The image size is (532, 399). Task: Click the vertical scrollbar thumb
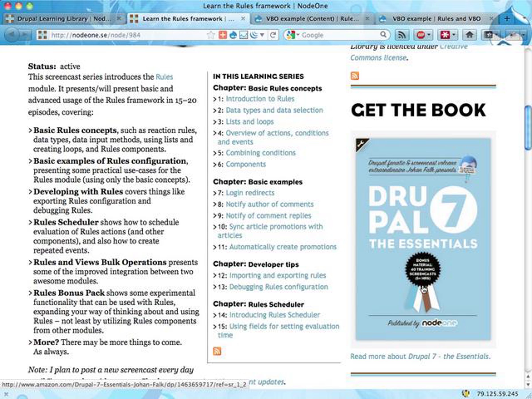[528, 128]
